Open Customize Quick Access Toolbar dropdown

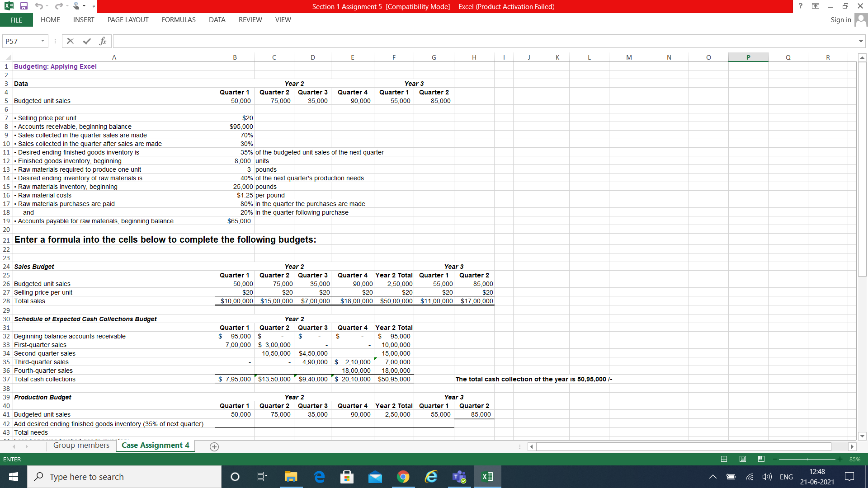pyautogui.click(x=94, y=6)
